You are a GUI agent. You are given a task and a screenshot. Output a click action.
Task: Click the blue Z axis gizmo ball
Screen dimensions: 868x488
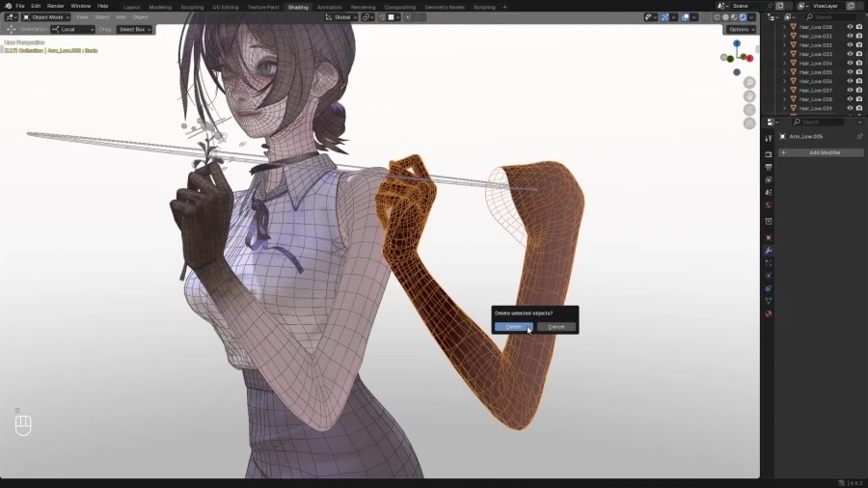tap(737, 43)
